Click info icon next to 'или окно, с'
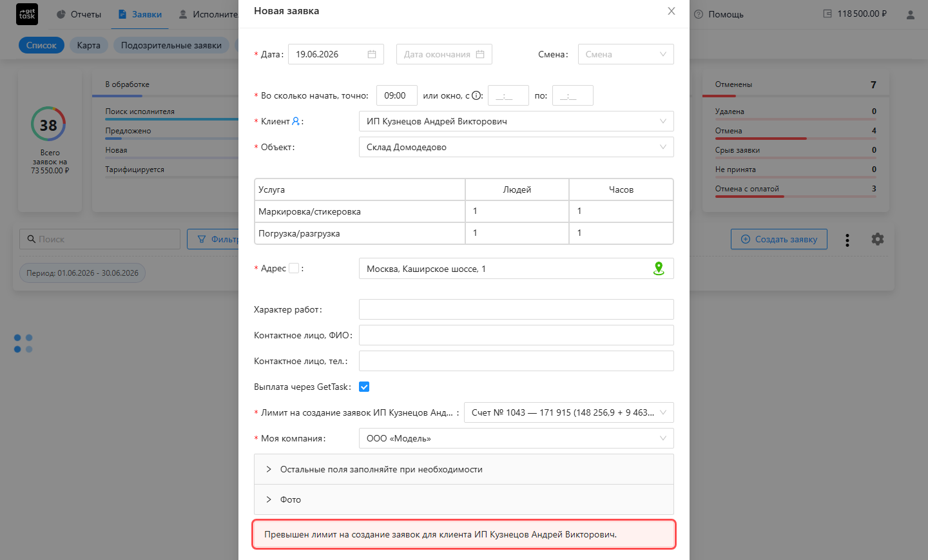Viewport: 928px width, 560px height. click(x=476, y=95)
